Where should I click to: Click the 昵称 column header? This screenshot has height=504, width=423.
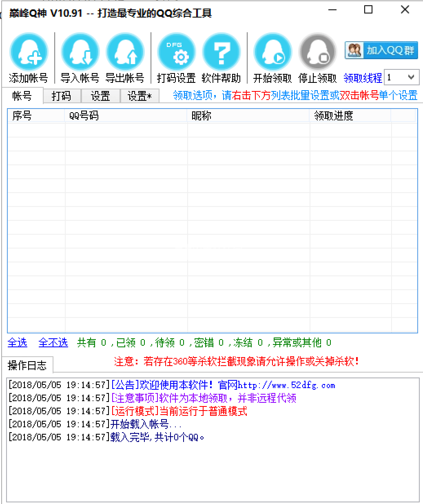tap(248, 116)
